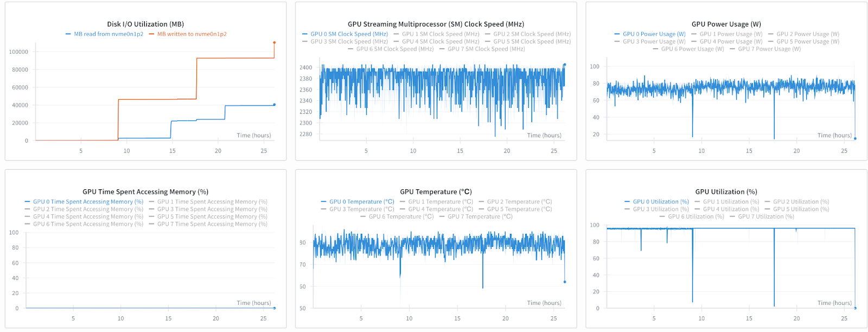868x332 pixels.
Task: Show GPU 4 Temperature legend entry
Action: (440, 209)
